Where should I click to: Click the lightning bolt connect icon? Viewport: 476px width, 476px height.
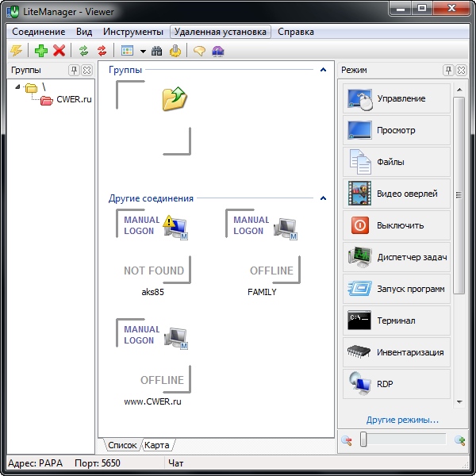pos(16,51)
